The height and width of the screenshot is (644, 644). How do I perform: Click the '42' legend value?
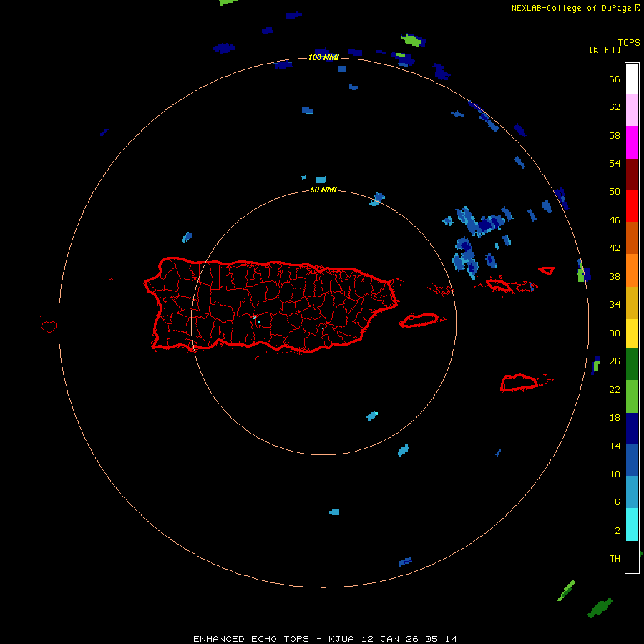(615, 248)
